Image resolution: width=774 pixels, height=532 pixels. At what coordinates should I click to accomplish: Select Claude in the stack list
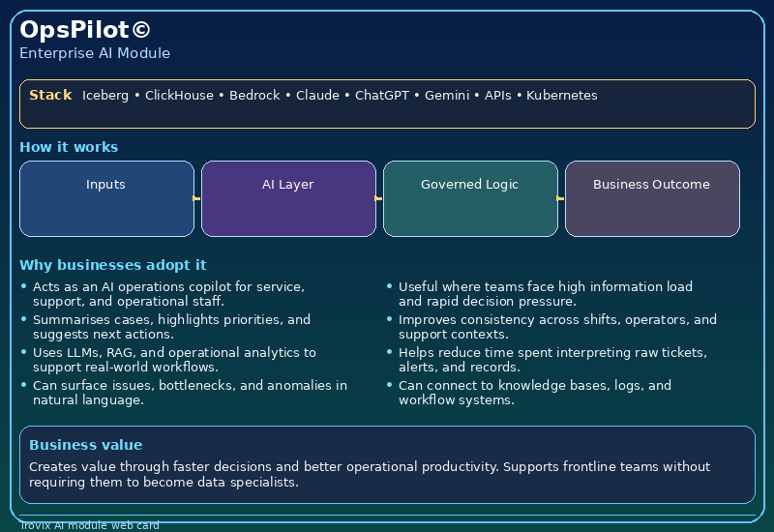pyautogui.click(x=317, y=96)
